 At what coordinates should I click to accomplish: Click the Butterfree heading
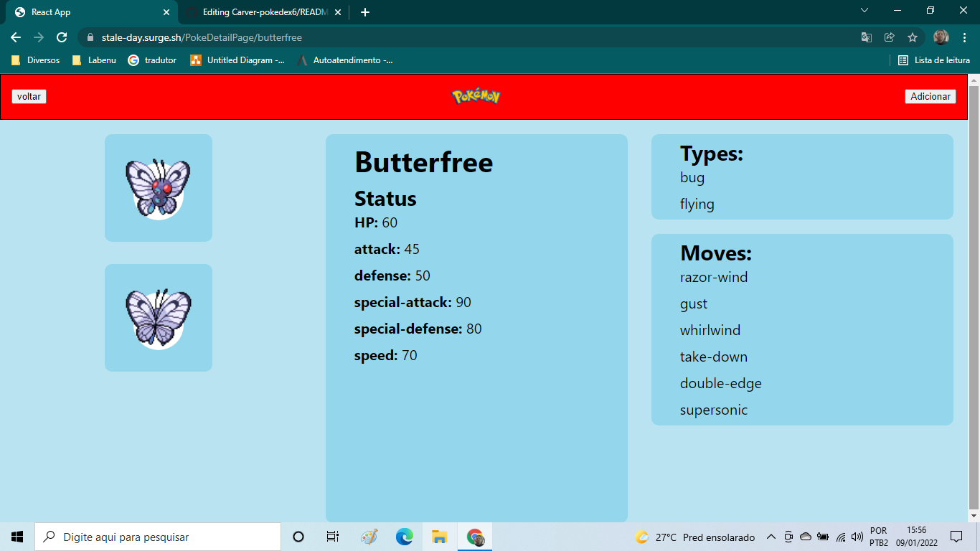[x=424, y=162]
